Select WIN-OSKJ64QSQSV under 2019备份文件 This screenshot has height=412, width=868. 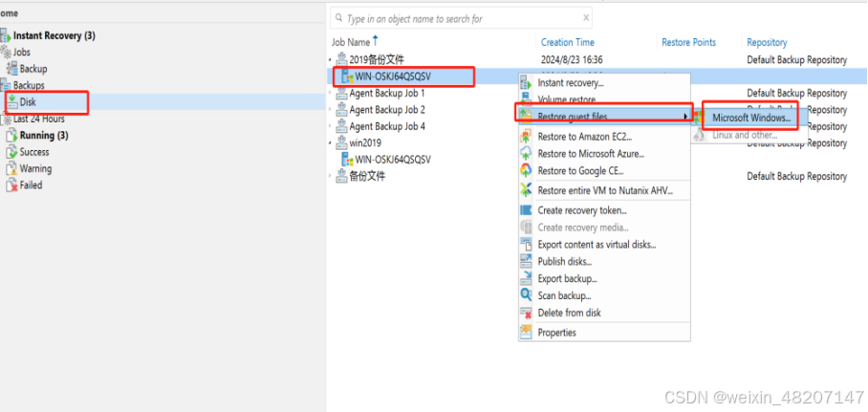tap(393, 76)
